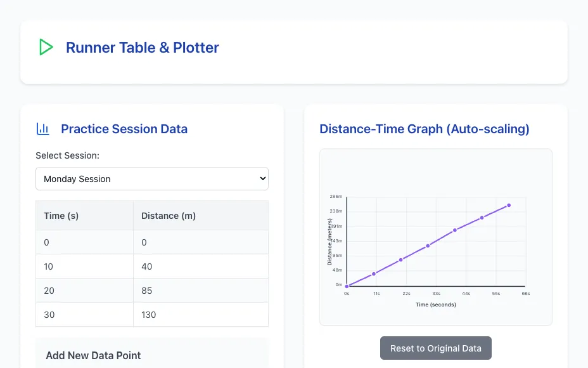The image size is (588, 368).
Task: Click the Time (seconds) axis label
Action: click(x=436, y=305)
